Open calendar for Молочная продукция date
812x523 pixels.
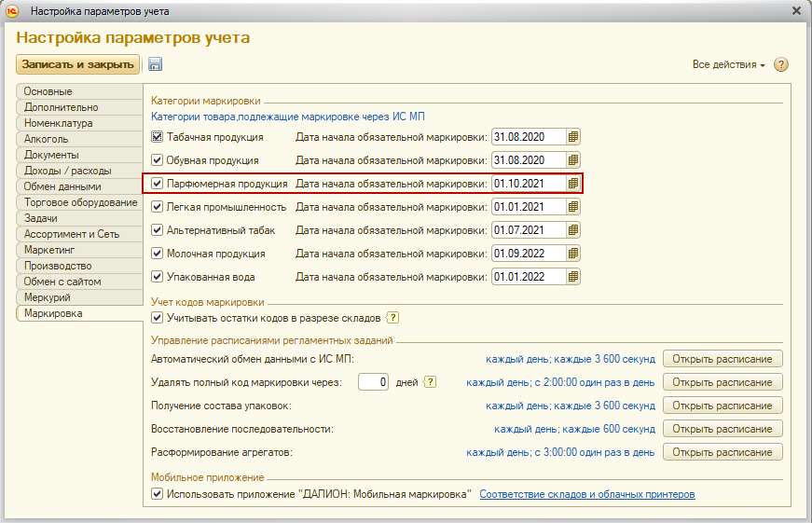pyautogui.click(x=572, y=254)
